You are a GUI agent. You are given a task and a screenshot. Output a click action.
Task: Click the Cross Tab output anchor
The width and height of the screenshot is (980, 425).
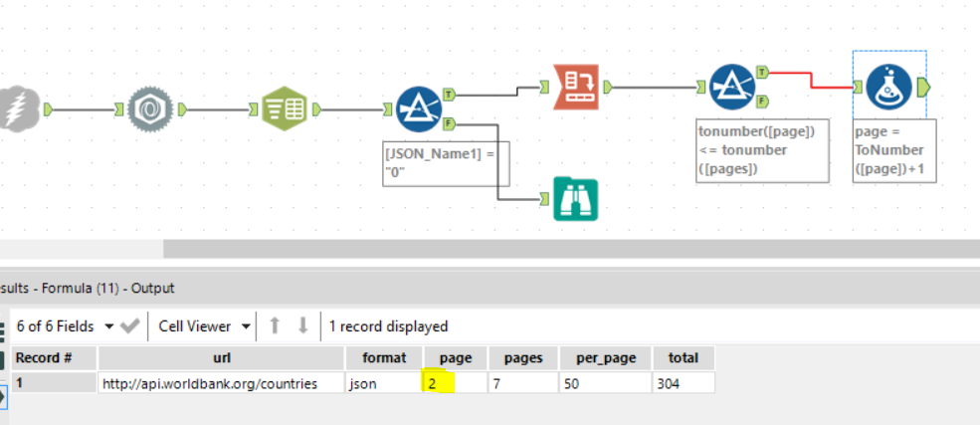pyautogui.click(x=608, y=88)
